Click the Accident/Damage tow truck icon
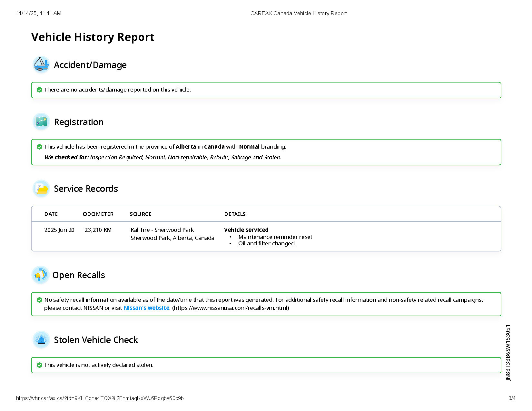This screenshot has height=411, width=532. [x=41, y=64]
